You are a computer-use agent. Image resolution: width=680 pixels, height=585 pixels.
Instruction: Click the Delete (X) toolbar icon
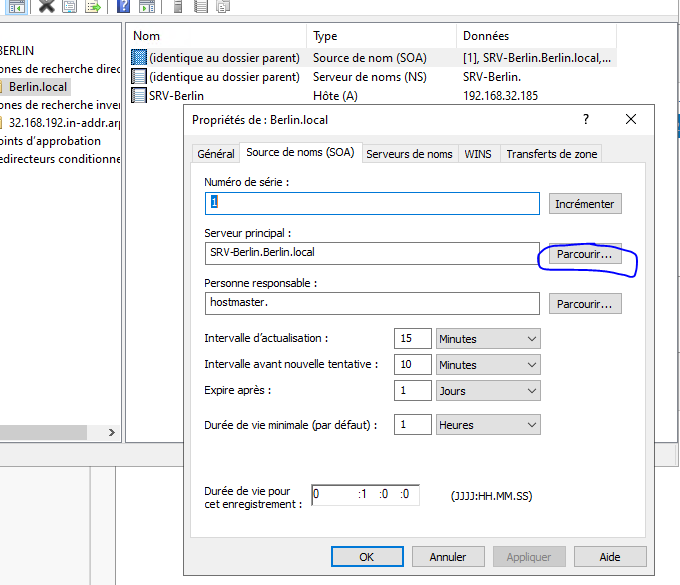click(46, 6)
